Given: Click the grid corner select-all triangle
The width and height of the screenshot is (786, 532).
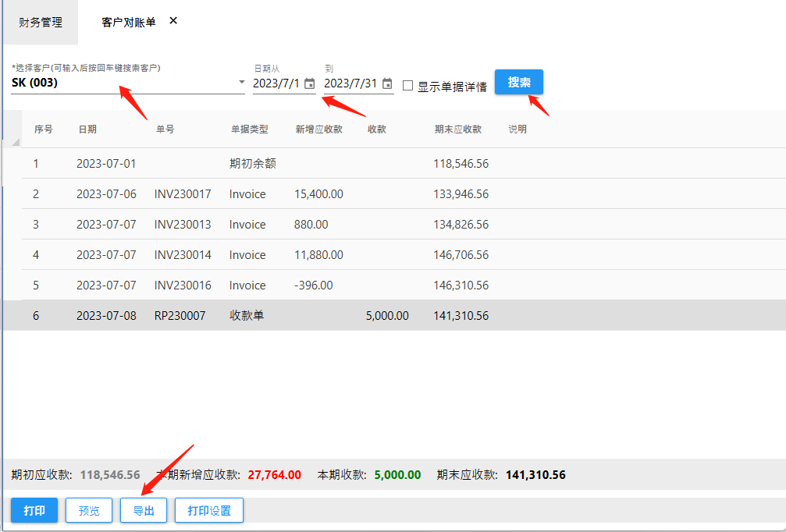Looking at the screenshot, I should pyautogui.click(x=16, y=142).
